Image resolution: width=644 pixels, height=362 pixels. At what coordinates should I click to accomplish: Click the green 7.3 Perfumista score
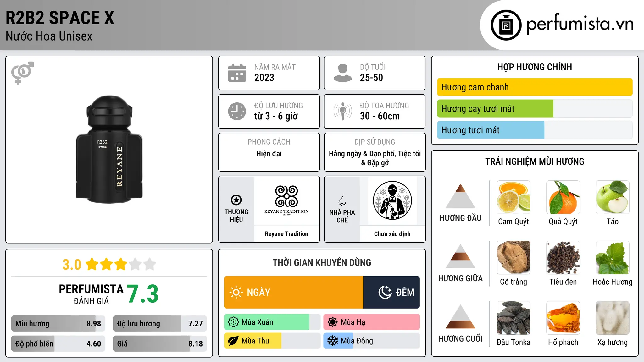point(143,294)
